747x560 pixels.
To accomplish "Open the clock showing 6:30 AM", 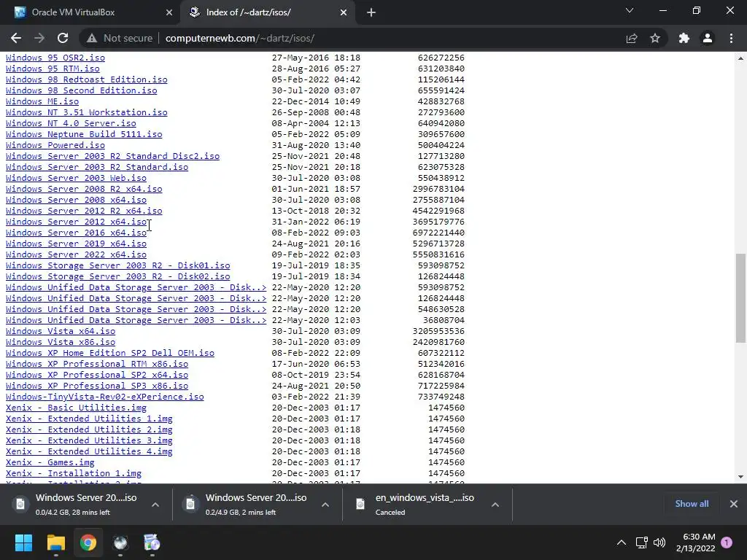I will pos(695,542).
